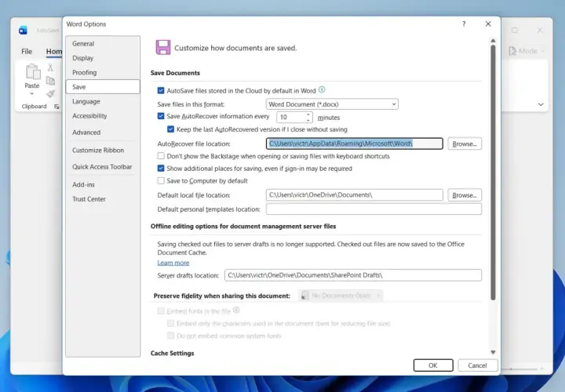Open the Proofing category
The image size is (565, 392).
click(x=103, y=72)
